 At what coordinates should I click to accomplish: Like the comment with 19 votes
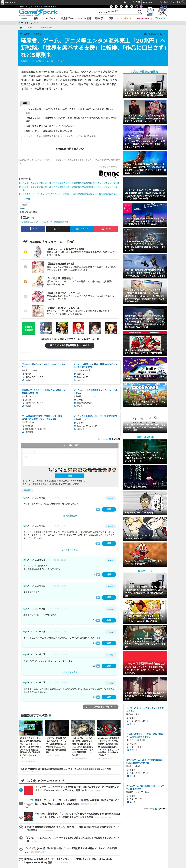(98, 620)
